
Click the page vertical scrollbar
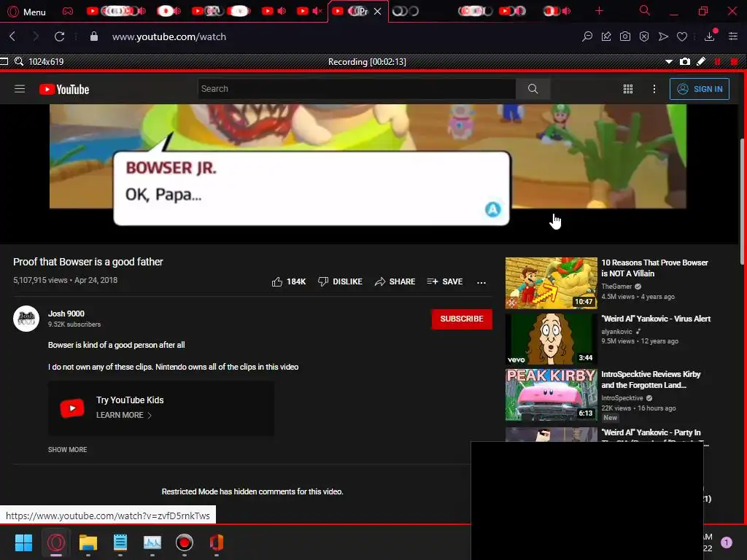742,201
